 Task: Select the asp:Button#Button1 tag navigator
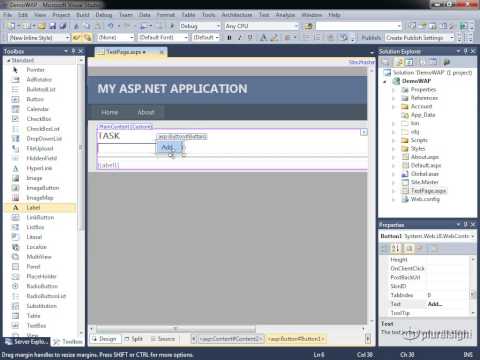point(296,339)
